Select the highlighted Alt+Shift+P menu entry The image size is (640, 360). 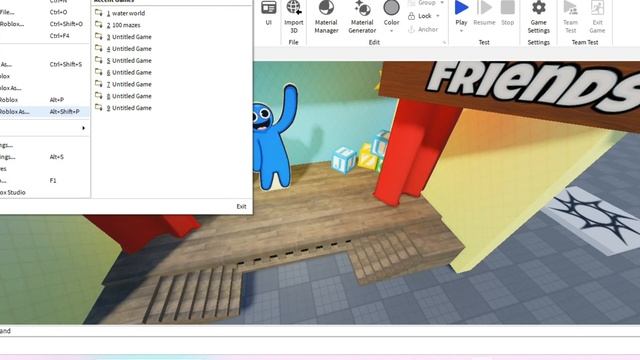coord(44,112)
